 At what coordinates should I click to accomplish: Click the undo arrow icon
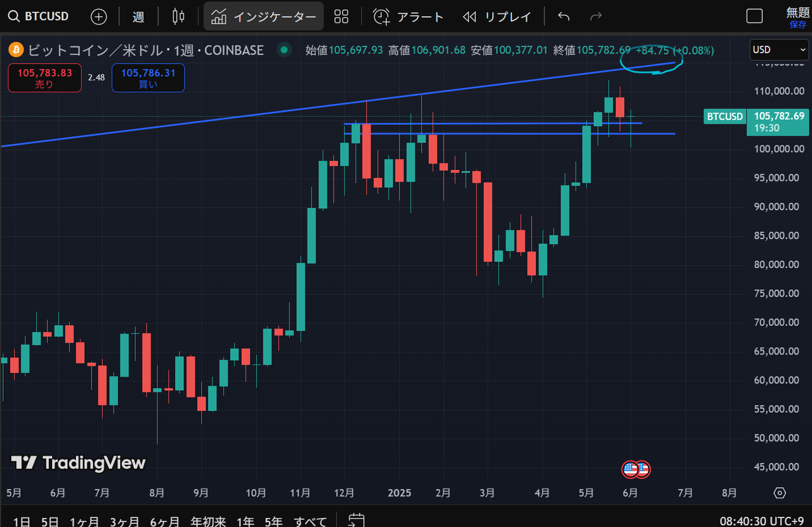pos(563,16)
